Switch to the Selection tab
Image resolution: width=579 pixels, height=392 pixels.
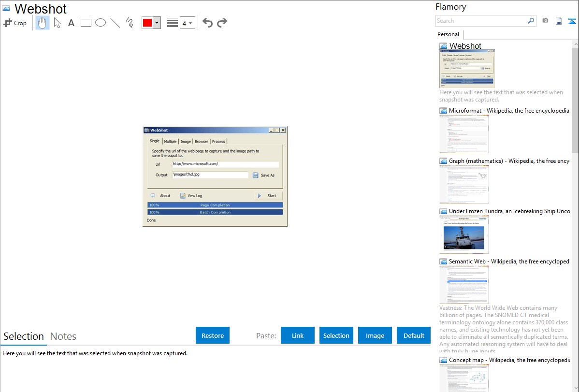pos(24,336)
